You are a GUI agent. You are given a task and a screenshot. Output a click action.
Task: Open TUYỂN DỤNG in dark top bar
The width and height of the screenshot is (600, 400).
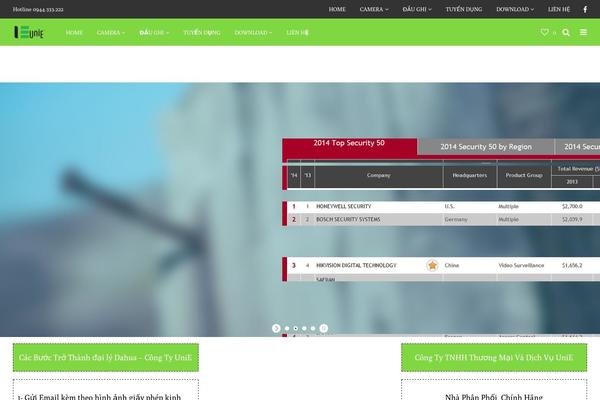464,9
